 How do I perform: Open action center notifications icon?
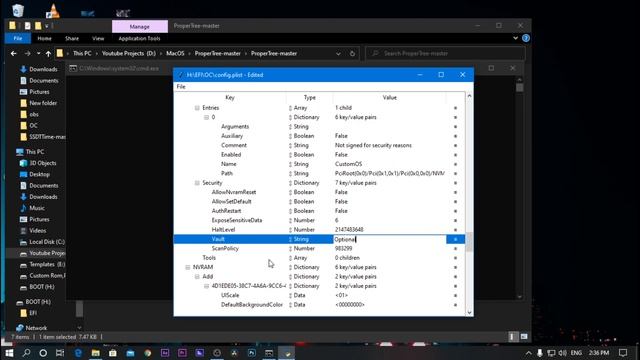pos(622,353)
